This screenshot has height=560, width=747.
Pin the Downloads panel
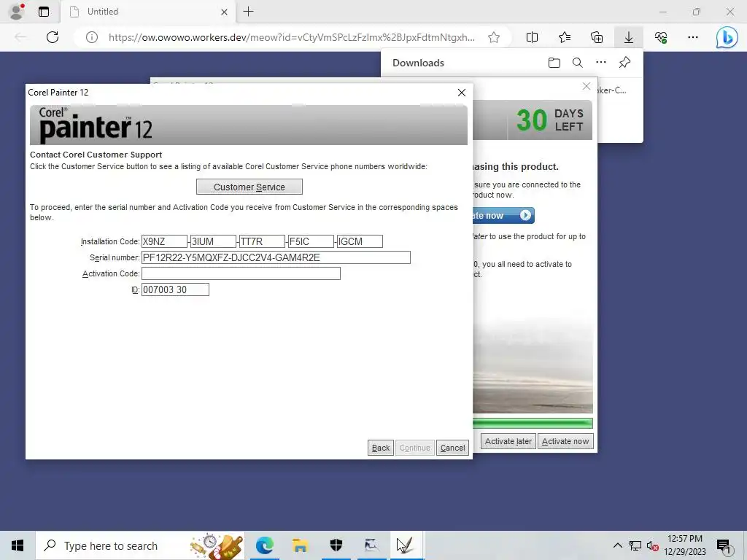click(x=624, y=63)
